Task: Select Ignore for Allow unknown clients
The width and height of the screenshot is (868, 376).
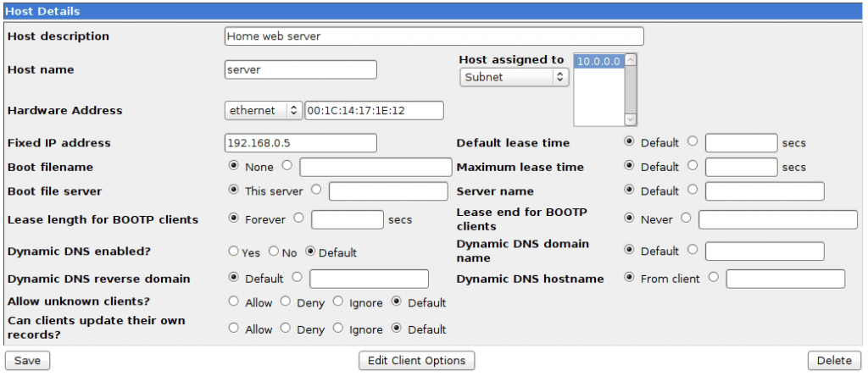Action: [x=338, y=302]
